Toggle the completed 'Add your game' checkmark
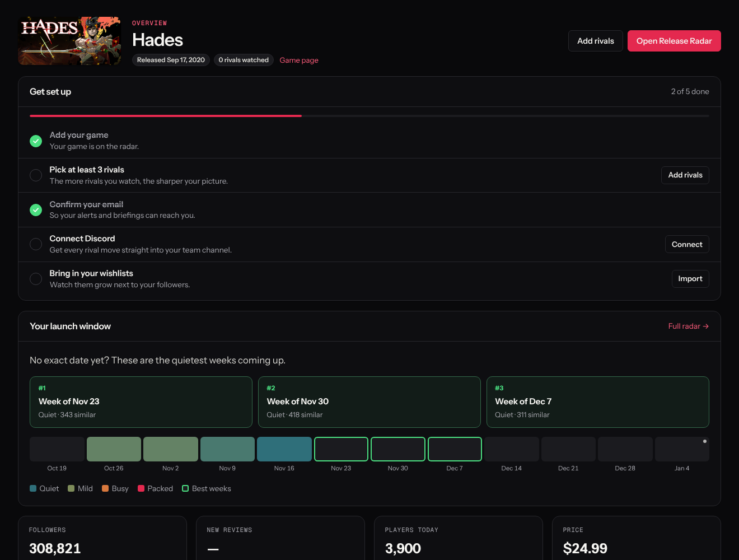Image resolution: width=739 pixels, height=560 pixels. click(x=36, y=141)
